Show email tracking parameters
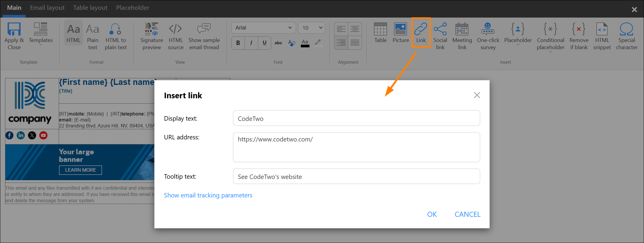 pos(208,195)
